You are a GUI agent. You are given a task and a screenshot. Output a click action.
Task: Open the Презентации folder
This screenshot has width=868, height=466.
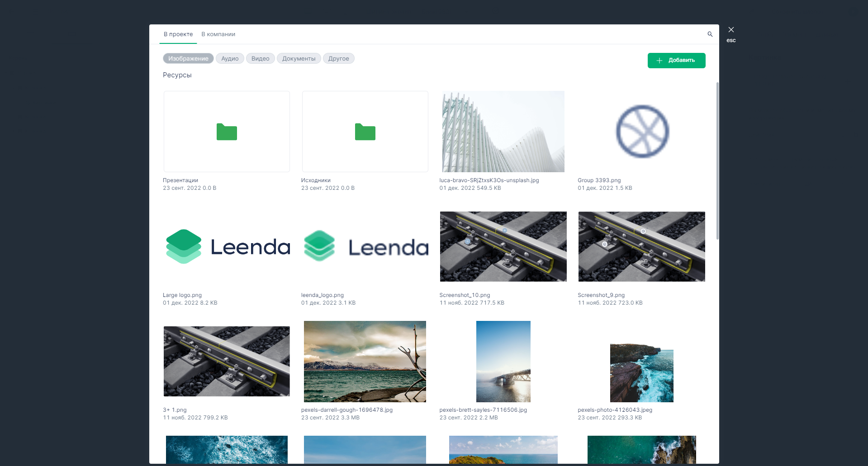(x=227, y=132)
